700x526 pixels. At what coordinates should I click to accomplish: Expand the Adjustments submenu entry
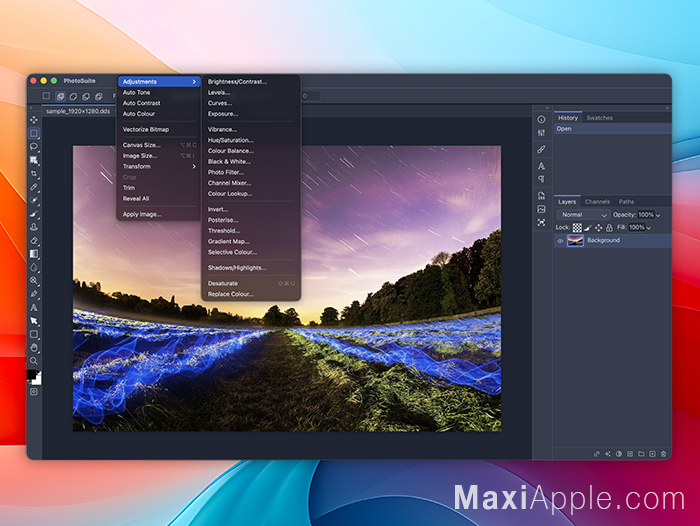(158, 82)
